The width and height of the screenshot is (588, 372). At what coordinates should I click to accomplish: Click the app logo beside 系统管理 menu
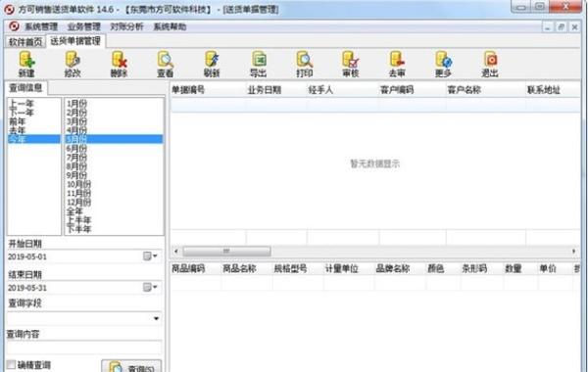(14, 26)
